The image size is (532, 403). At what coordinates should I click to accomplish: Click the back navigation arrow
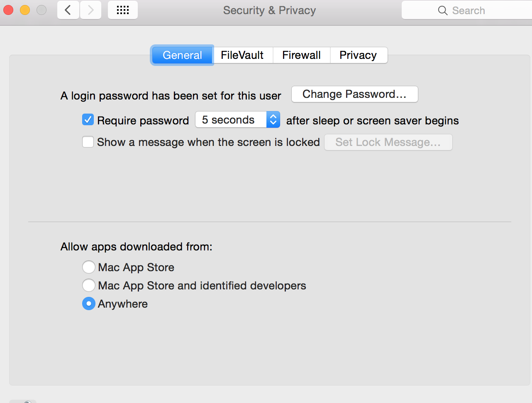(x=68, y=10)
